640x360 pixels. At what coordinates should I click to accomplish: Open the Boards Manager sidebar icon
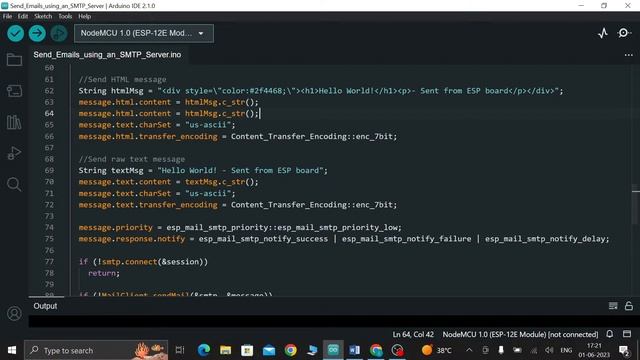click(14, 91)
